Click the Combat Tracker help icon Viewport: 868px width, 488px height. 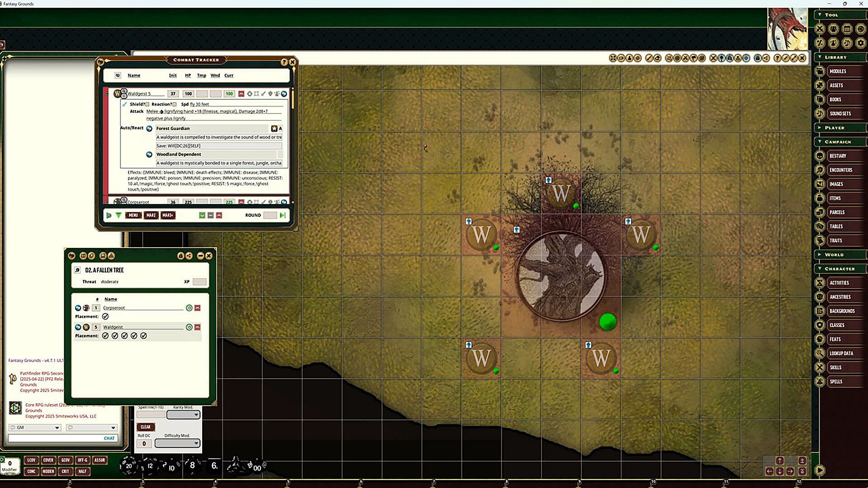click(x=284, y=62)
